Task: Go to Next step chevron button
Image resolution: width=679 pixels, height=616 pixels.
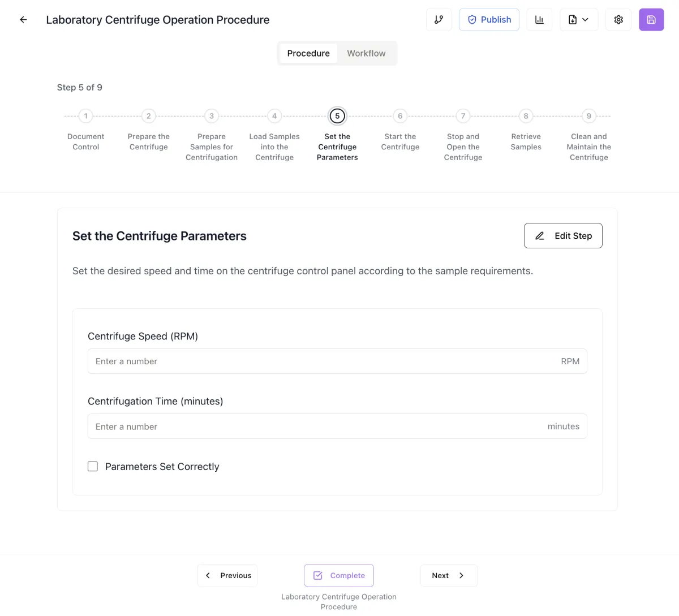Action: click(449, 575)
